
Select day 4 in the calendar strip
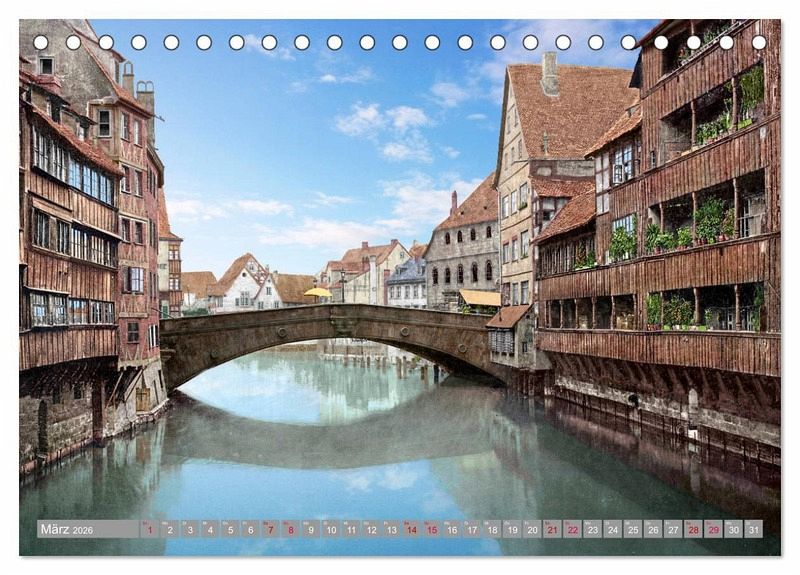pos(210,529)
